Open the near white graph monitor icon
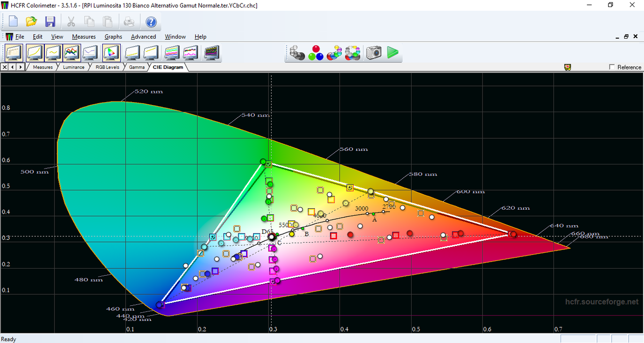 coord(151,52)
